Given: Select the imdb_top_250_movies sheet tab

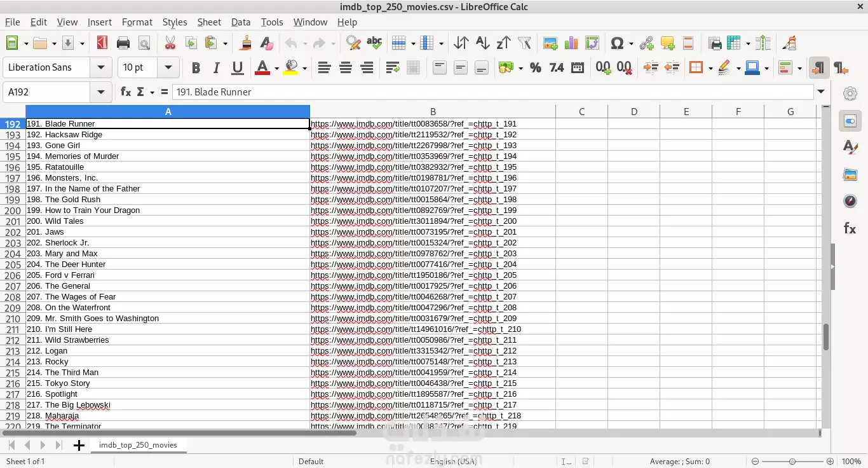Looking at the screenshot, I should click(138, 445).
